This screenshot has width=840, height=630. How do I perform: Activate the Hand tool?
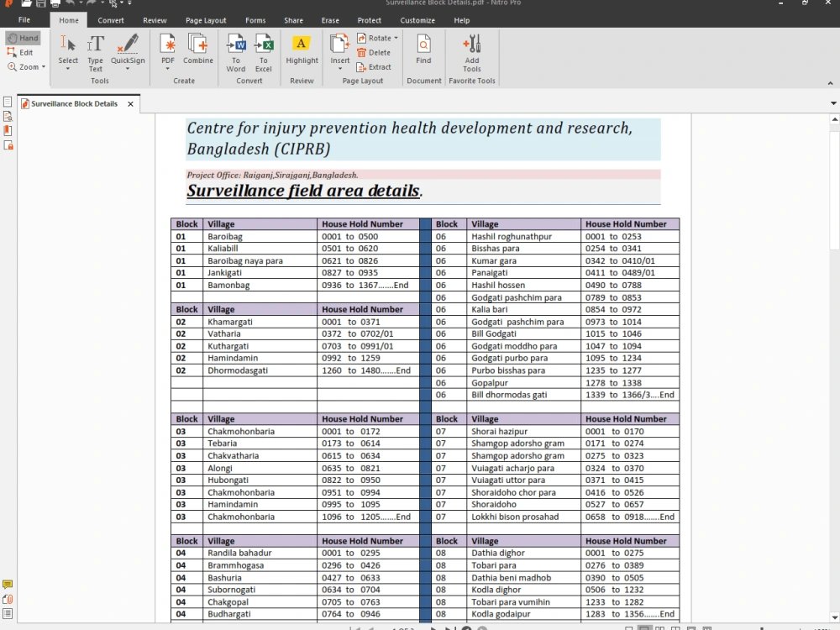click(23, 38)
